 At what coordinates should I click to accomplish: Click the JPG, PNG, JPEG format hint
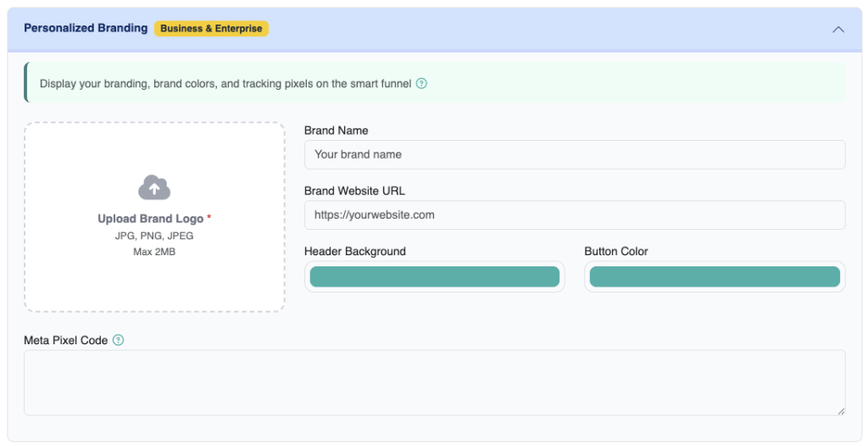pyautogui.click(x=154, y=236)
